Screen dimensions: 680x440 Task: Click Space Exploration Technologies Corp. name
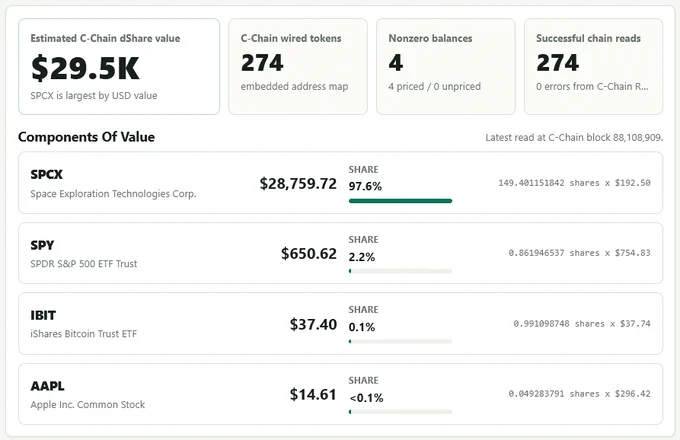pos(113,194)
